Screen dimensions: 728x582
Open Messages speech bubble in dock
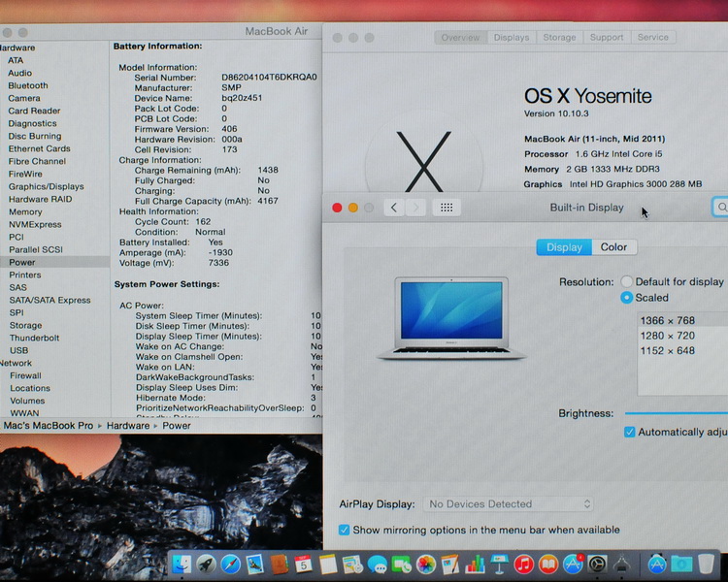click(x=377, y=565)
